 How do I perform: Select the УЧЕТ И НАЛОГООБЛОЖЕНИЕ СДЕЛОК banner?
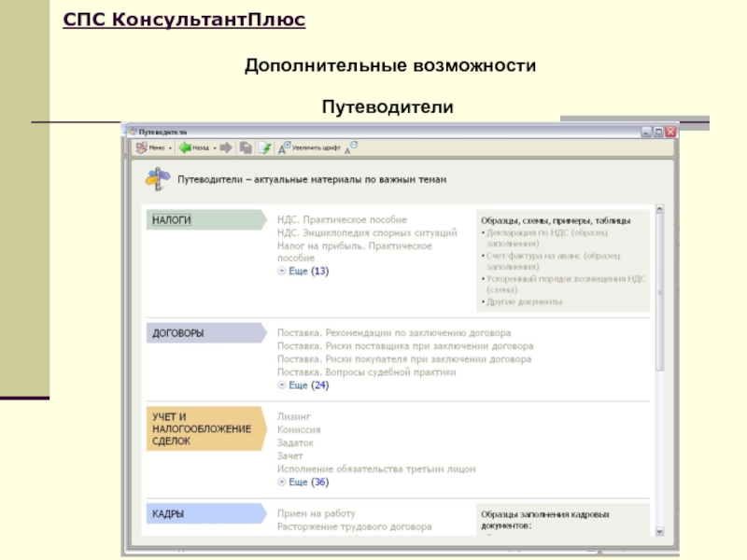[x=206, y=428]
